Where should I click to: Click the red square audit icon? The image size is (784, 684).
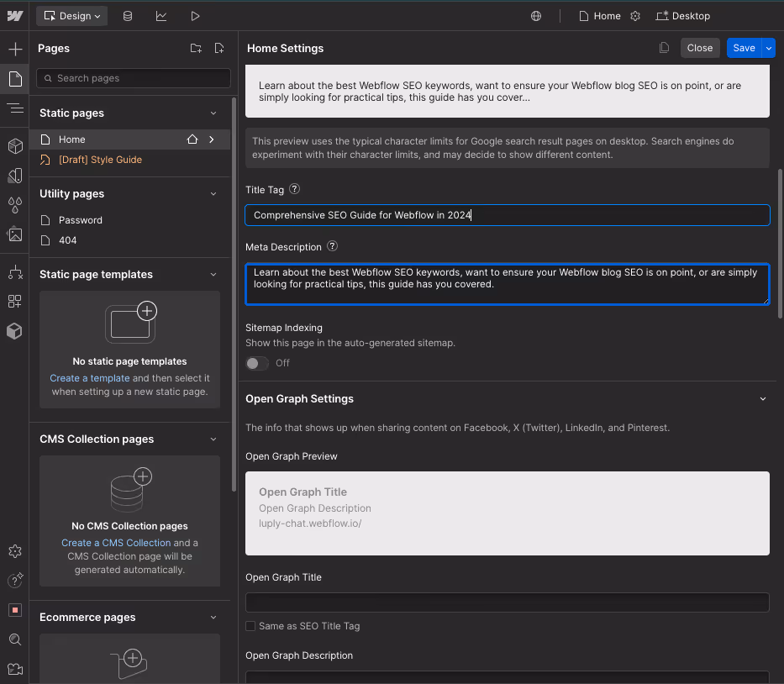(15, 610)
